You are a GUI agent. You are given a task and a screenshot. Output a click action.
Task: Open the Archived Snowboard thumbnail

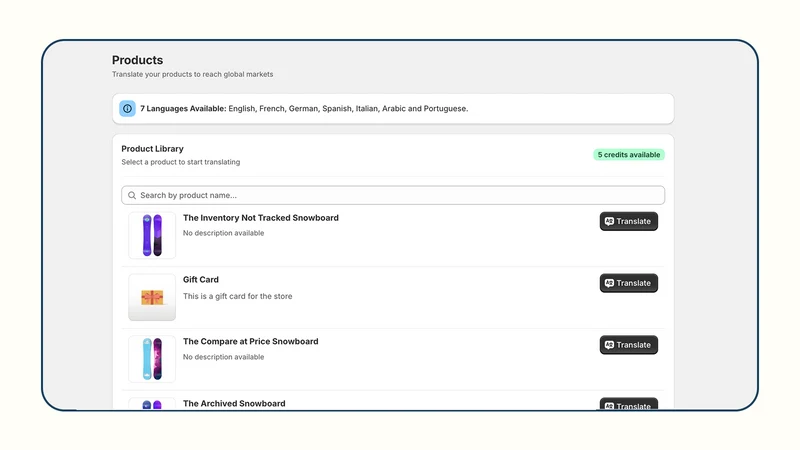[x=152, y=404]
